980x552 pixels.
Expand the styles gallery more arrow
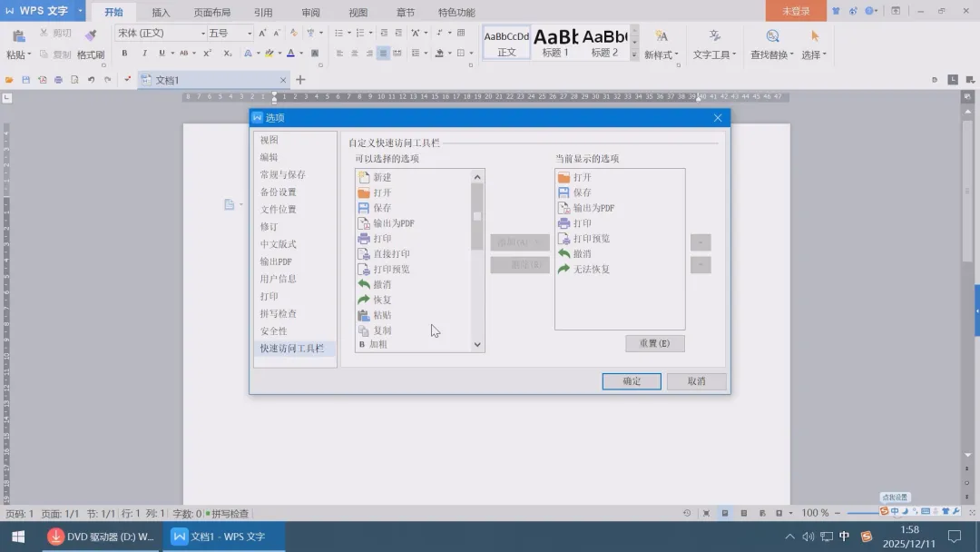pos(633,55)
